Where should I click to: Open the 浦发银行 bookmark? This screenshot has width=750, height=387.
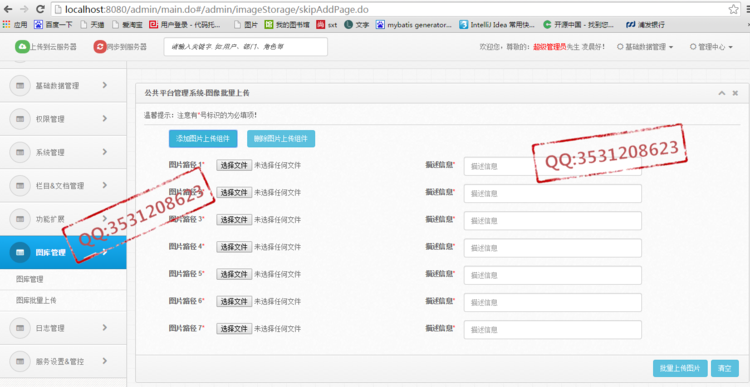pos(645,24)
